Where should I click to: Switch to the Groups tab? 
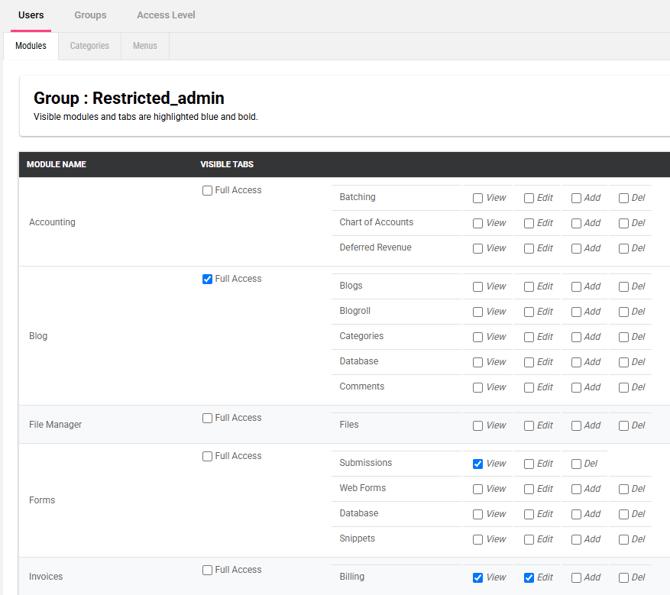click(x=90, y=15)
